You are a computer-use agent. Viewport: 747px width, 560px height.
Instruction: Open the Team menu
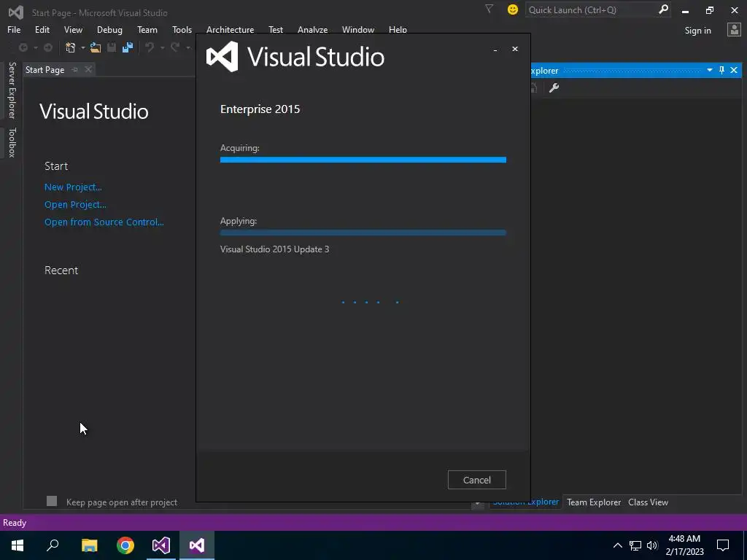point(147,29)
